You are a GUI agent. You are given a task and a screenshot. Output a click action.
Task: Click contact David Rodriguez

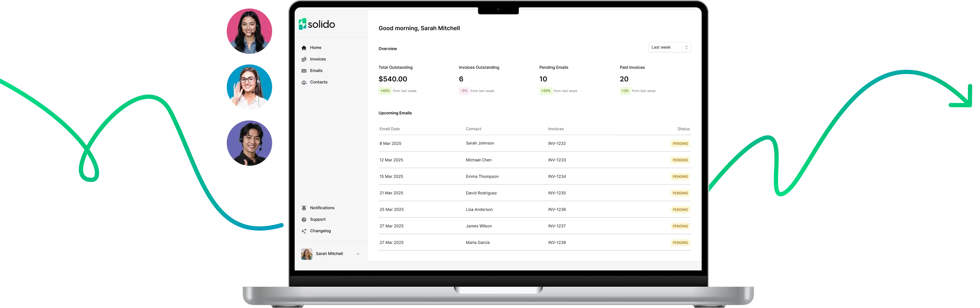click(x=481, y=193)
